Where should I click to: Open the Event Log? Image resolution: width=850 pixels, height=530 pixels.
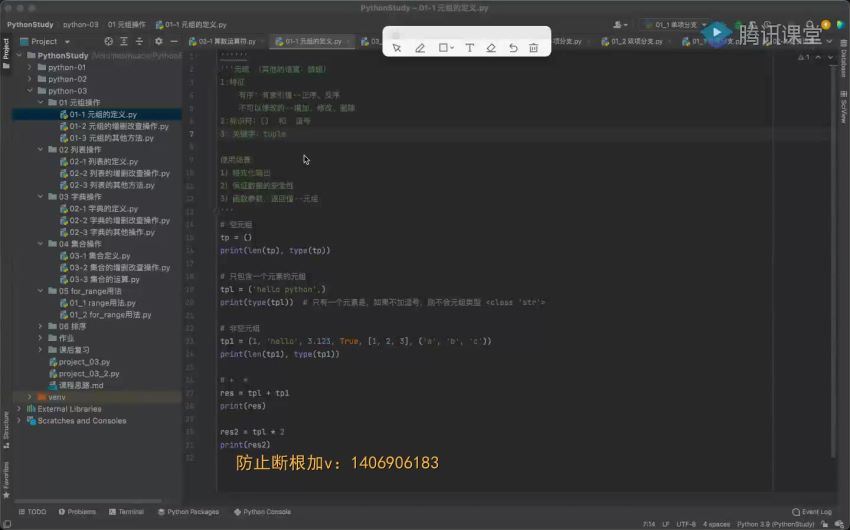pos(812,512)
